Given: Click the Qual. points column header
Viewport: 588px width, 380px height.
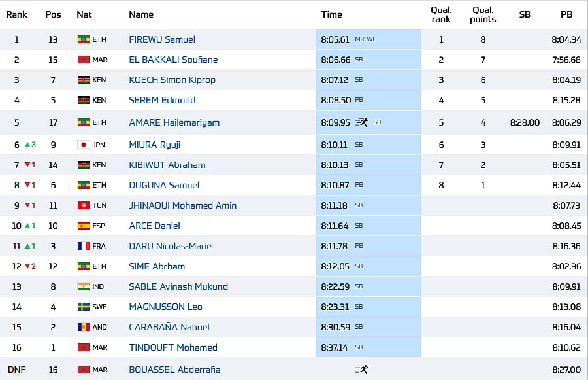Looking at the screenshot, I should coord(483,14).
